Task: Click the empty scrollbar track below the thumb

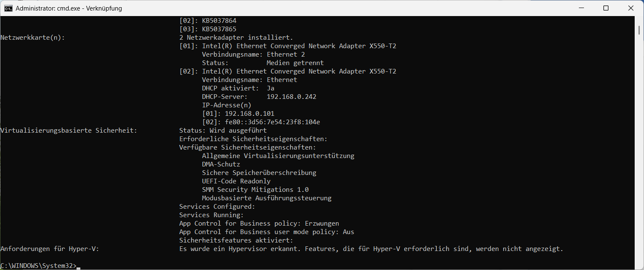Action: point(639,148)
